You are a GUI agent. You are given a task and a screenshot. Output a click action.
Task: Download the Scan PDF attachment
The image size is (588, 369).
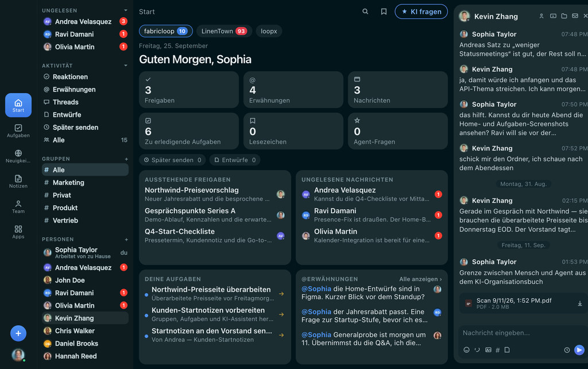pos(579,303)
